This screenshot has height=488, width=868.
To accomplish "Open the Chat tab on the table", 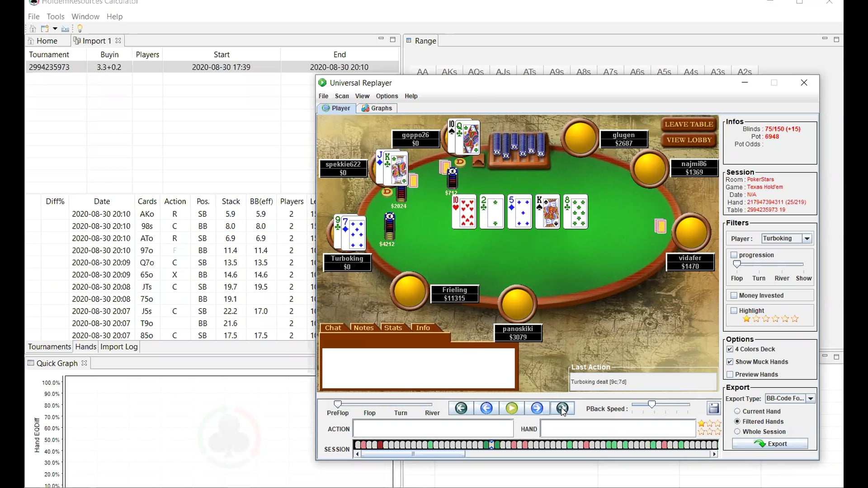I will 333,328.
